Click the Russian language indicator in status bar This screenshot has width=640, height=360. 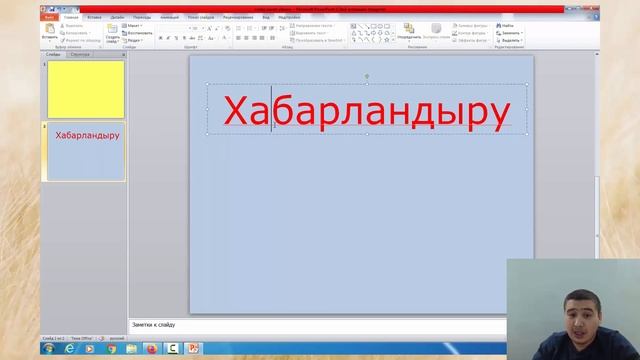(x=117, y=338)
